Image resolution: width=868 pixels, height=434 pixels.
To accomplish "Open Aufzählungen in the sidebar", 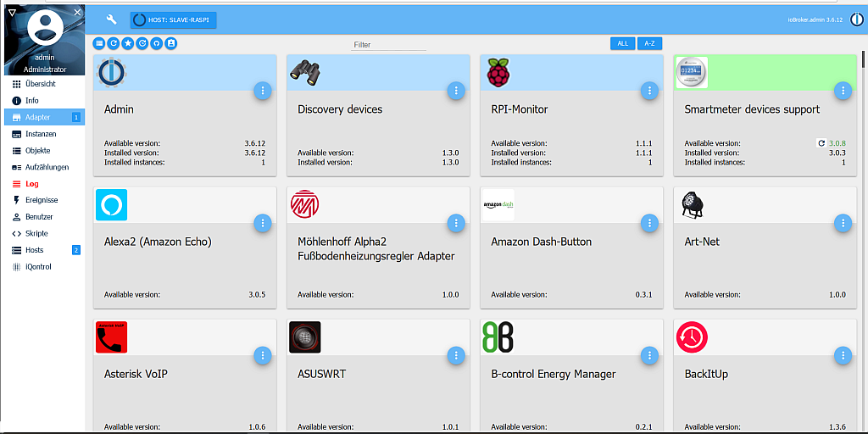I will (x=44, y=167).
